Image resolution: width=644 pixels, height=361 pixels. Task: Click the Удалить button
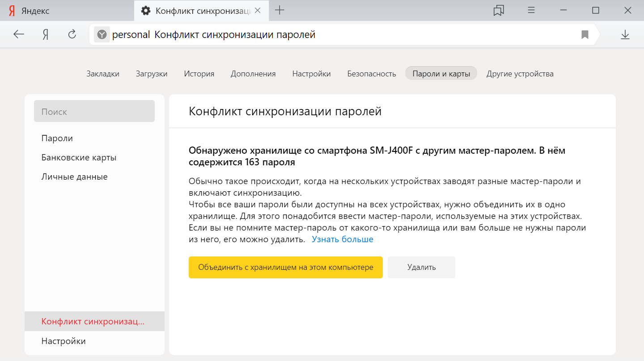point(421,267)
